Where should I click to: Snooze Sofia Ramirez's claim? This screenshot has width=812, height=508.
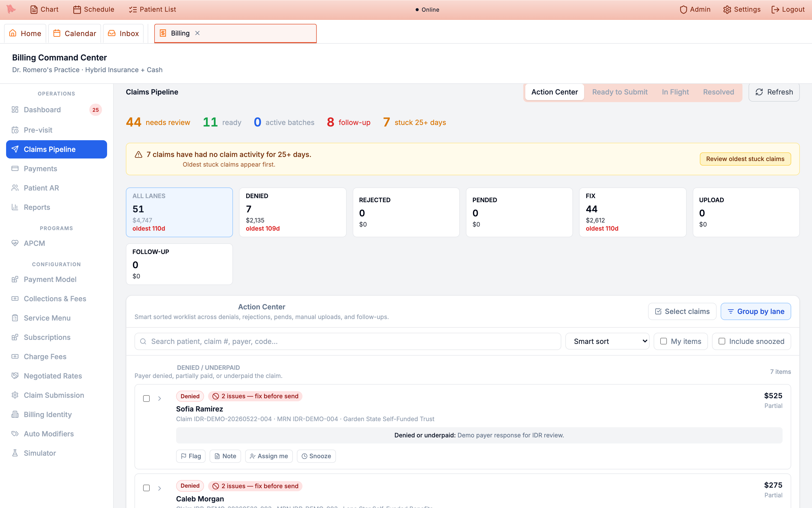[316, 456]
